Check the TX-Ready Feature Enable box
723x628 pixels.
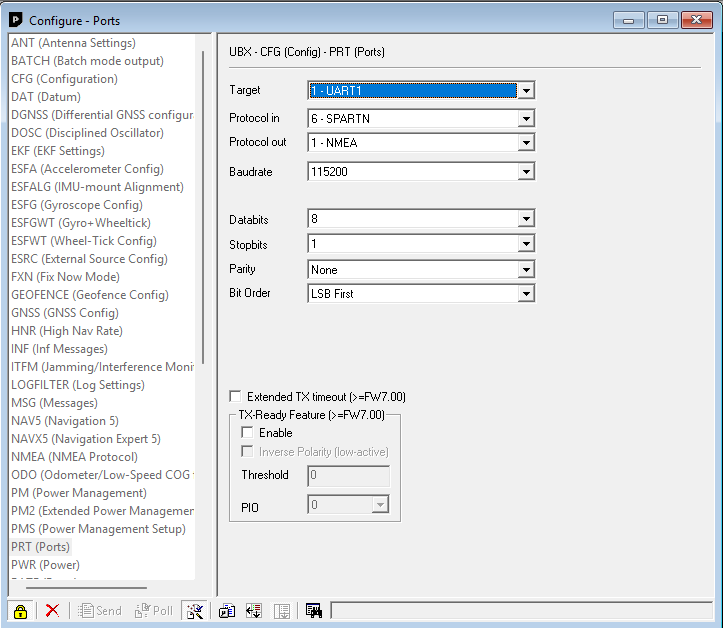(247, 433)
